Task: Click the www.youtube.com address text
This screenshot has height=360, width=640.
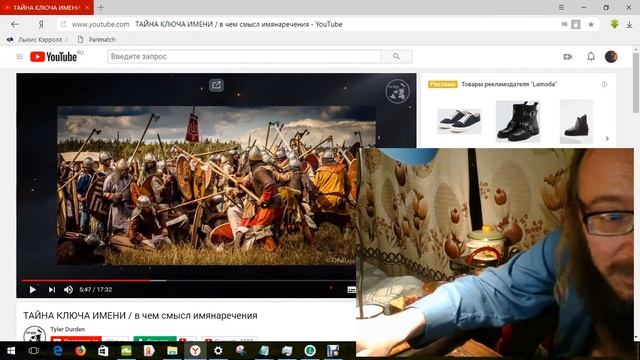Action: pos(100,24)
